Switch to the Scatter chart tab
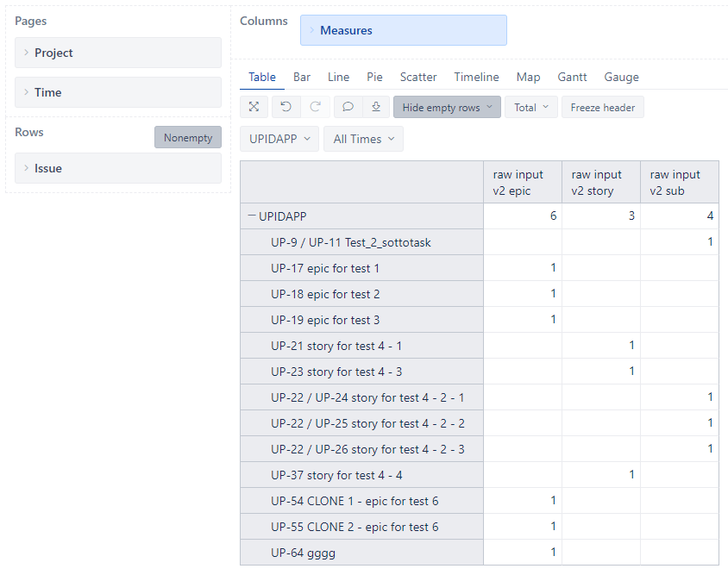 pos(418,77)
